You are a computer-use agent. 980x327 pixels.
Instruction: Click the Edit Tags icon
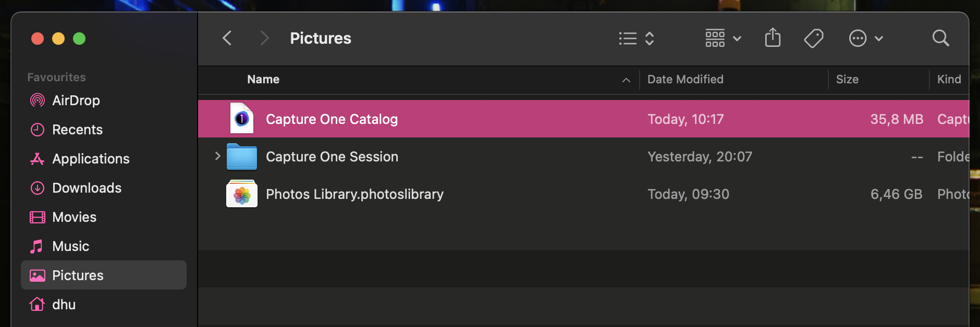tap(813, 38)
